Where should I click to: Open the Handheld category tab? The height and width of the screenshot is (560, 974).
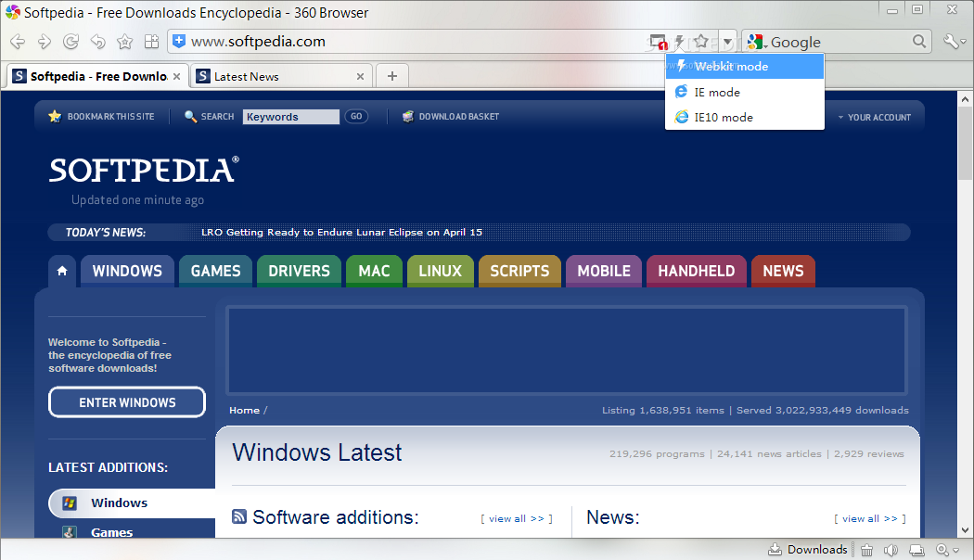(697, 272)
